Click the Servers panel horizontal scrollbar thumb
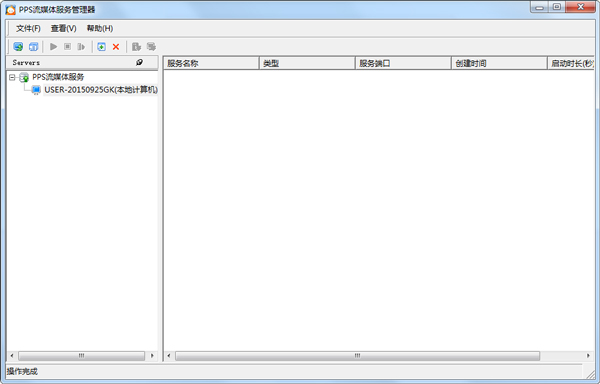Image resolution: width=600 pixels, height=384 pixels. 82,356
